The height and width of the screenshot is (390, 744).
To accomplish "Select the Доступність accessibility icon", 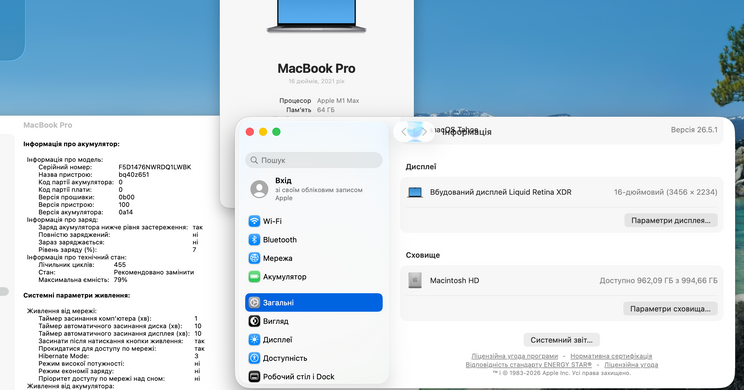I will (x=254, y=358).
